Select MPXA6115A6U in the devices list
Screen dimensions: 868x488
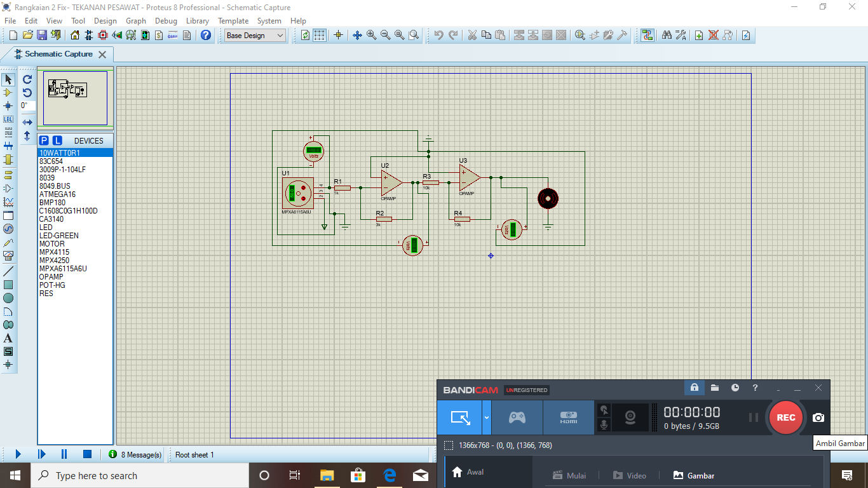point(63,269)
